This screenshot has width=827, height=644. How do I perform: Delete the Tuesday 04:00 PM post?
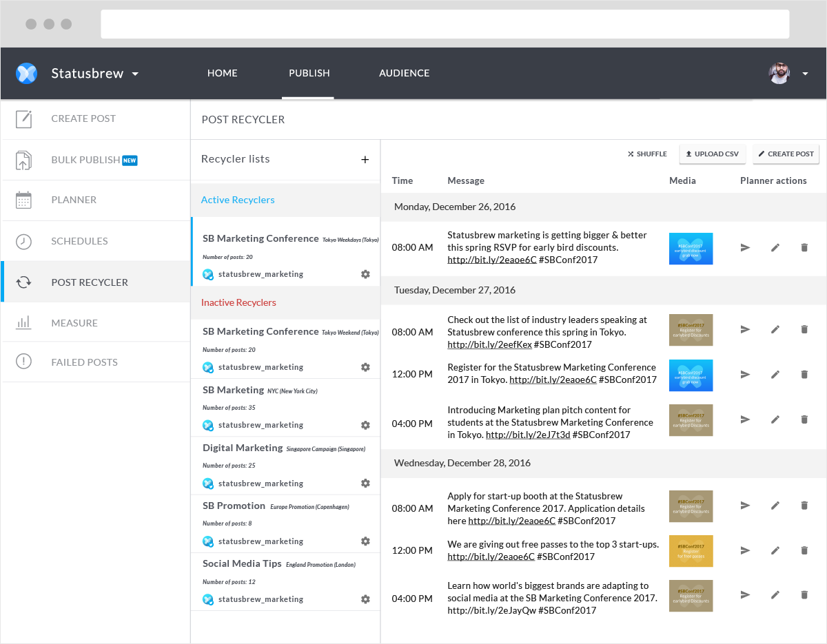click(x=804, y=419)
